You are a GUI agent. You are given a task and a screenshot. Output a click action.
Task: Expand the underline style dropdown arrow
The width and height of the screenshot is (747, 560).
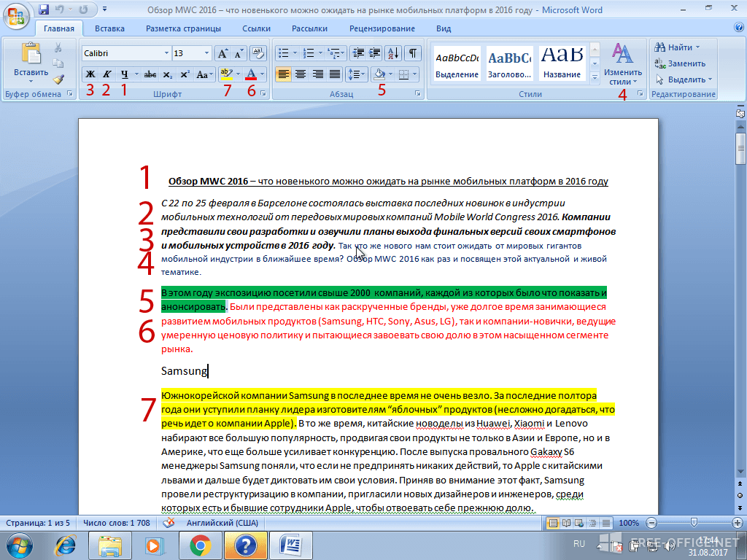pos(136,74)
